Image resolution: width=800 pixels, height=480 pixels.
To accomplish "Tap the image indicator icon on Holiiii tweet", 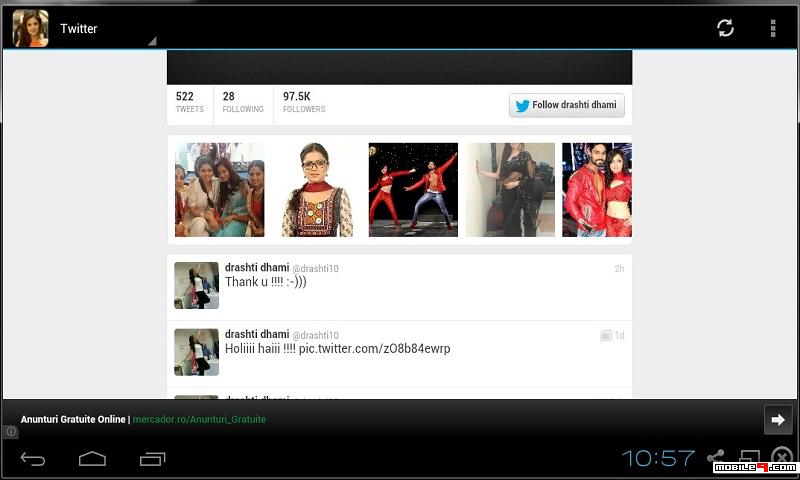I will coord(606,335).
